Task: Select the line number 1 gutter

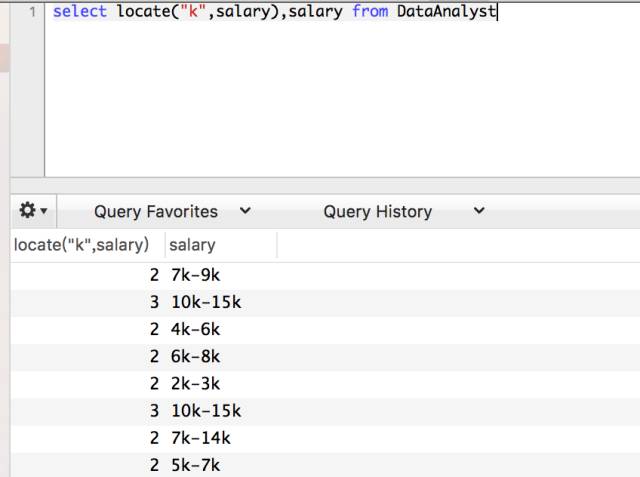Action: point(33,11)
